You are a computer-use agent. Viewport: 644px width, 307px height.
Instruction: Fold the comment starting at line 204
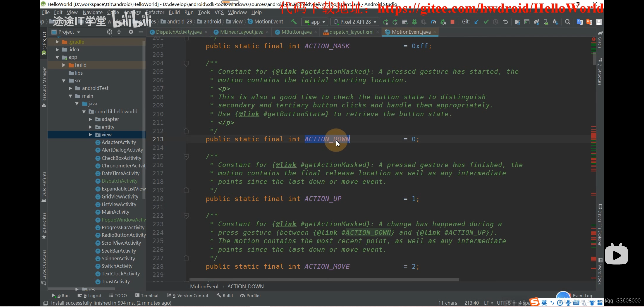click(x=186, y=63)
